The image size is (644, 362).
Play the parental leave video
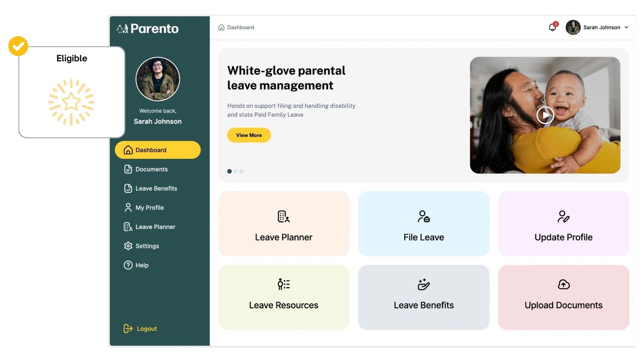pos(545,115)
